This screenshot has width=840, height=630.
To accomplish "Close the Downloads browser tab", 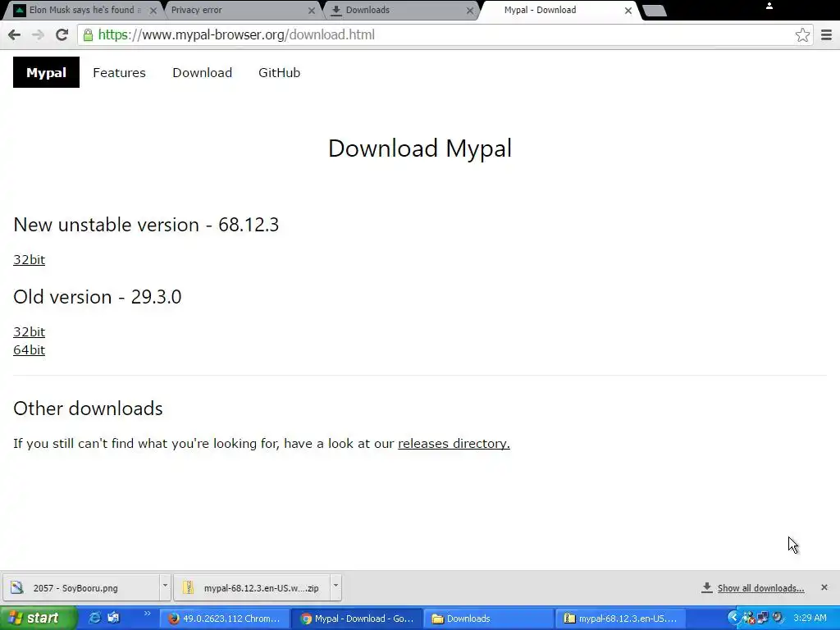I will [x=470, y=11].
